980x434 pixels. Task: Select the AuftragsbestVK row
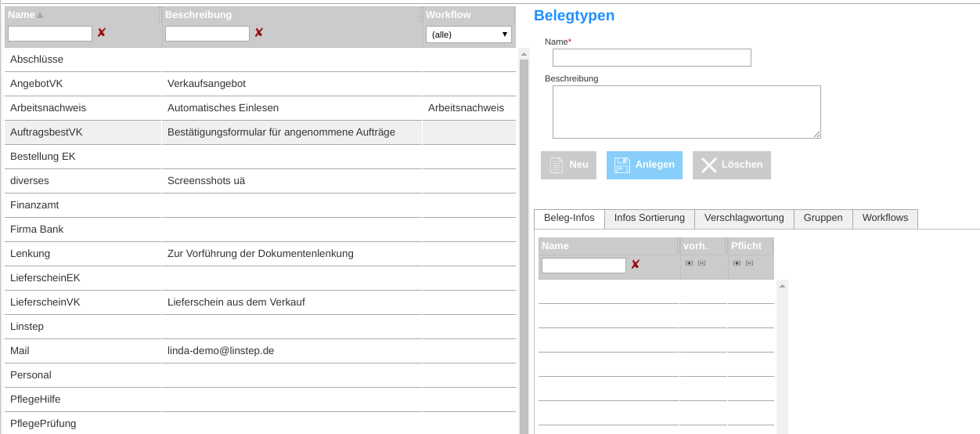(46, 132)
